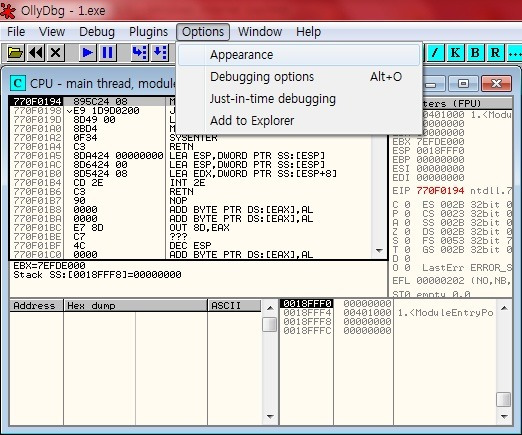The height and width of the screenshot is (435, 522).
Task: Click dump pane scroll down arrow
Action: click(x=270, y=416)
